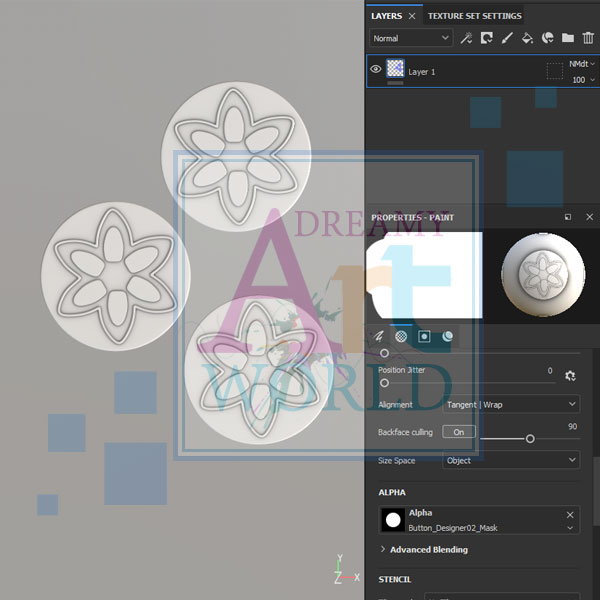Create a new layer folder

(568, 38)
